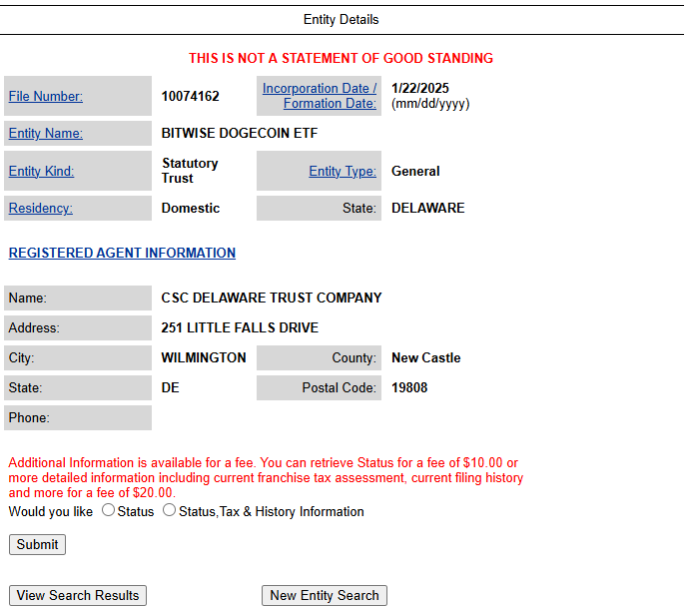Click the red additional information fee notice

[x=266, y=477]
